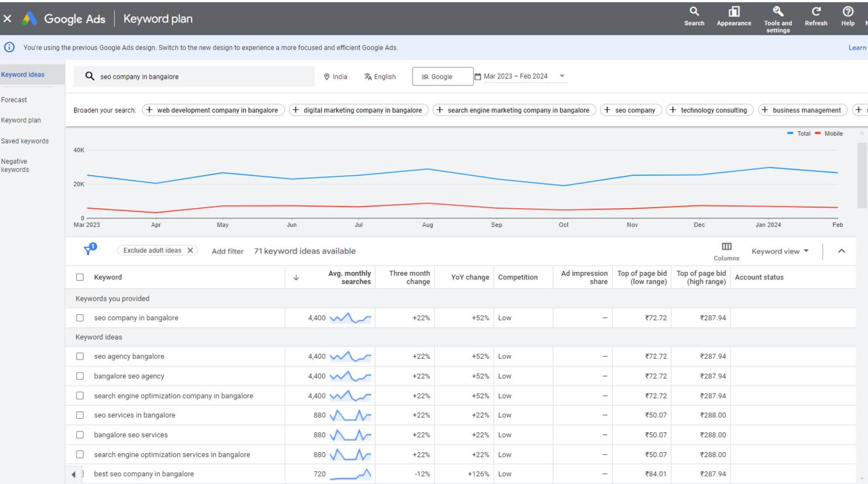Viewport: 868px width, 484px height.
Task: Click the +126% YoY change value
Action: pyautogui.click(x=478, y=474)
